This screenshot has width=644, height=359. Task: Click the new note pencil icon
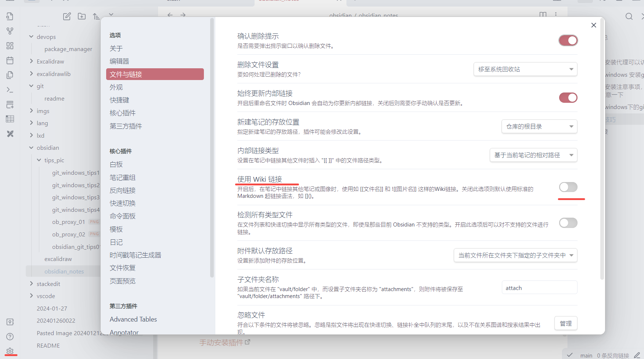pyautogui.click(x=67, y=16)
